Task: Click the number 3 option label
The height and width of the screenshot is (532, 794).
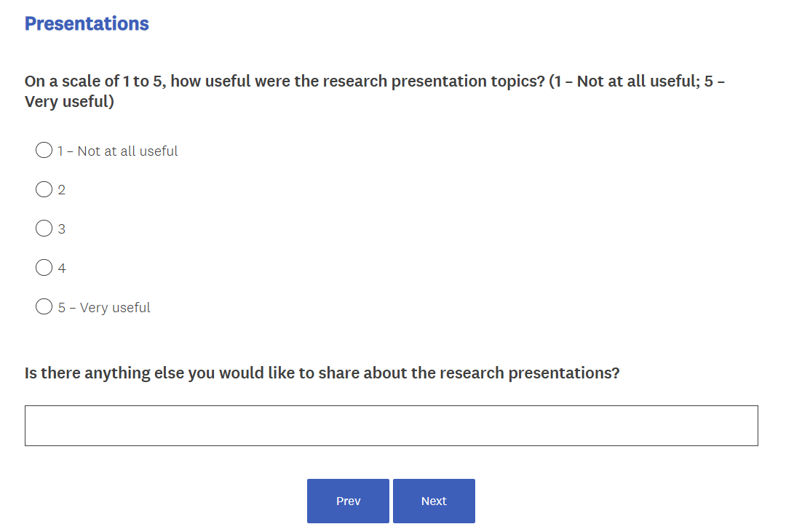Action: click(62, 229)
